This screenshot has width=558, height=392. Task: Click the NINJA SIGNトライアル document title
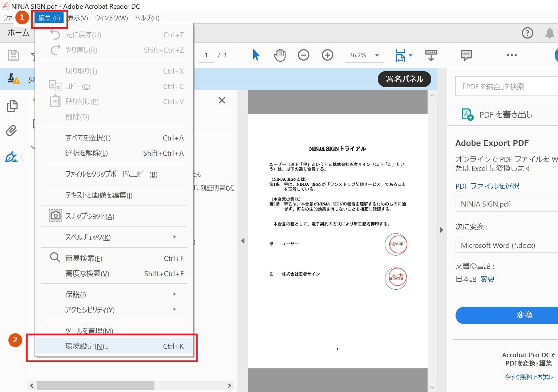(337, 149)
